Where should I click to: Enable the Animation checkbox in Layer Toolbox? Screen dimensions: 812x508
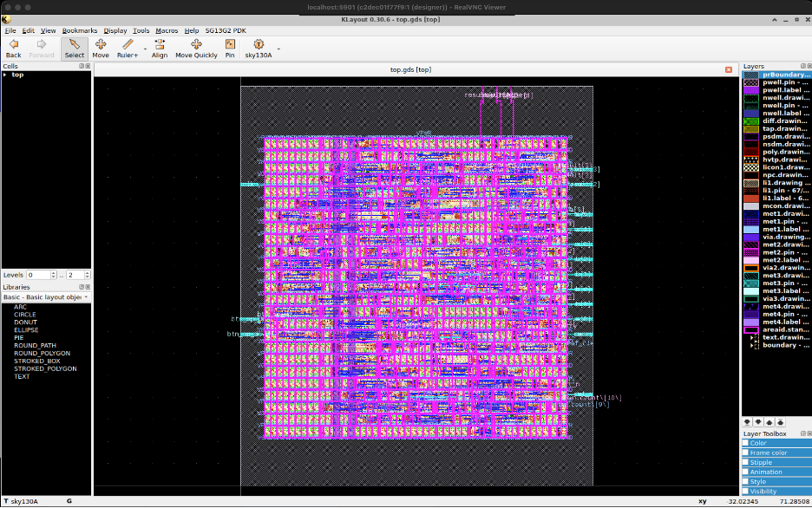[x=745, y=472]
